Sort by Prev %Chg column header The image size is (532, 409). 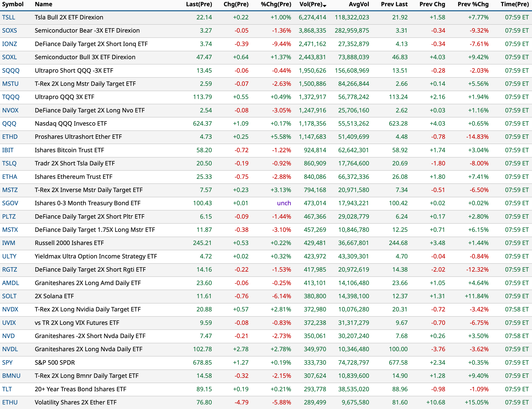pyautogui.click(x=473, y=4)
